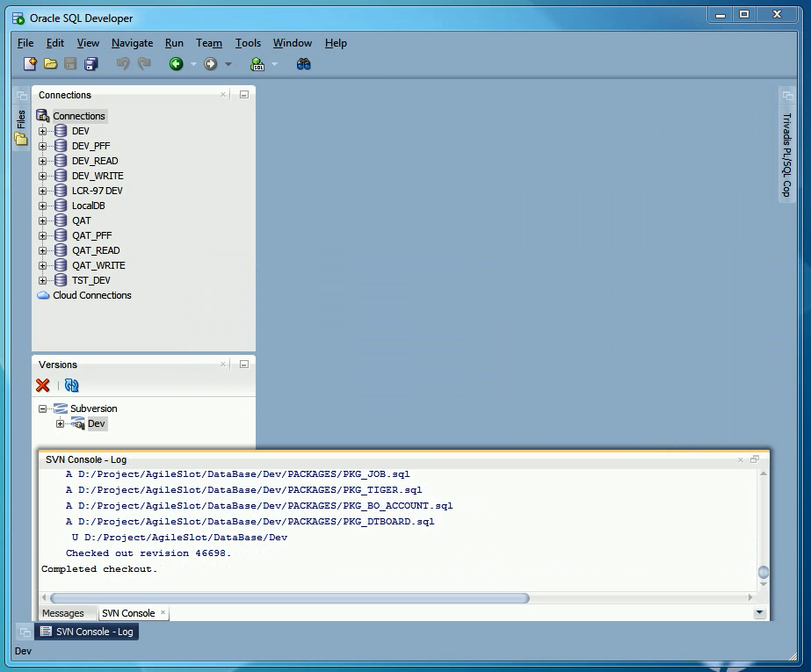Close the SVN Console - Log panel
811x672 pixels.
coord(741,459)
